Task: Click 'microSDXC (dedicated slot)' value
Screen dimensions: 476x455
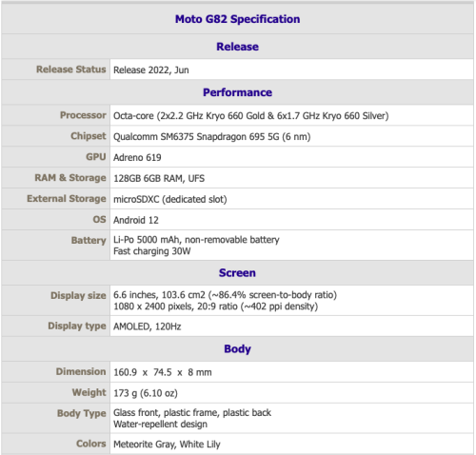Action: click(170, 199)
